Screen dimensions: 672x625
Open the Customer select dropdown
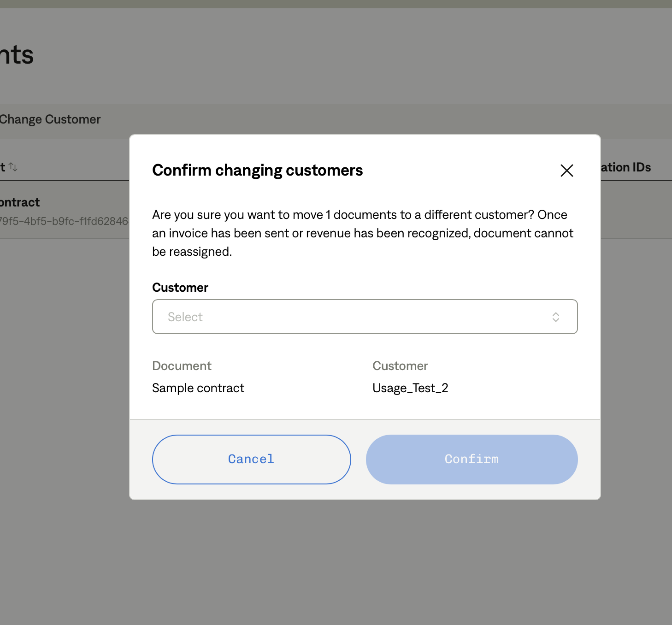[364, 317]
